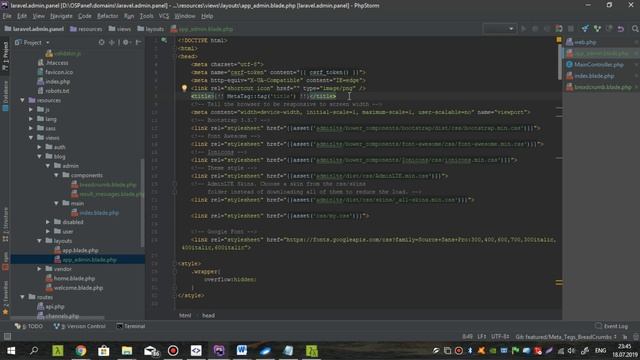Image resolution: width=640 pixels, height=360 pixels.
Task: Click Scroll from Source target icon in Project panel
Action: 101,42
